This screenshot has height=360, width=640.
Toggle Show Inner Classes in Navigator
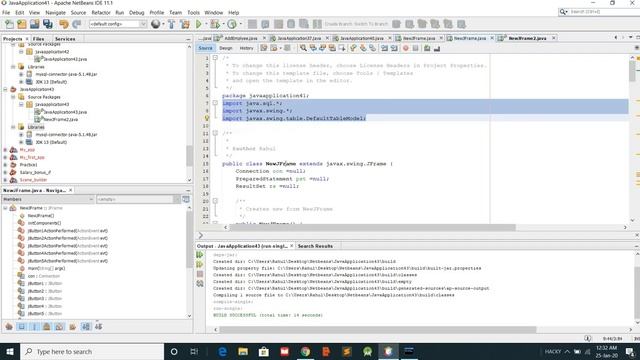[60, 327]
